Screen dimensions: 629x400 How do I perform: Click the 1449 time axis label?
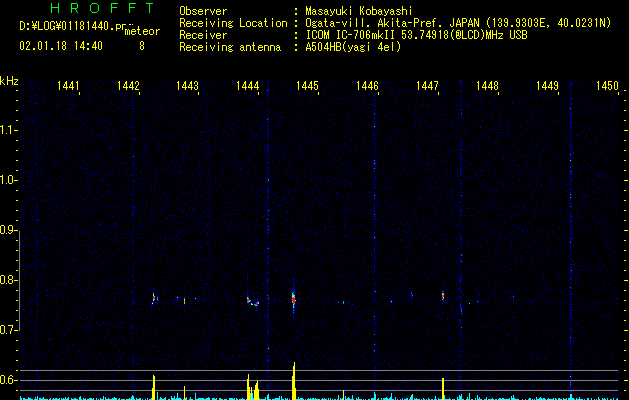[x=547, y=86]
